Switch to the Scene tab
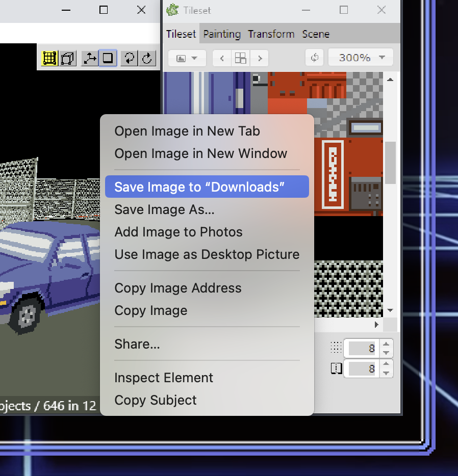458x476 pixels. click(315, 34)
